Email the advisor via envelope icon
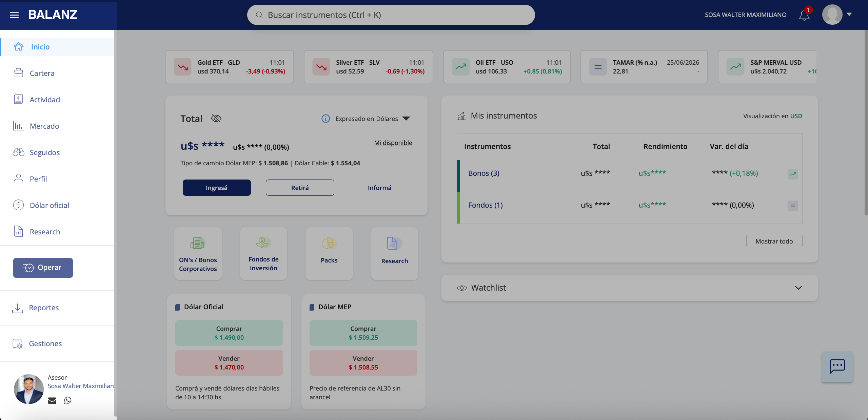Image resolution: width=868 pixels, height=420 pixels. (x=52, y=400)
